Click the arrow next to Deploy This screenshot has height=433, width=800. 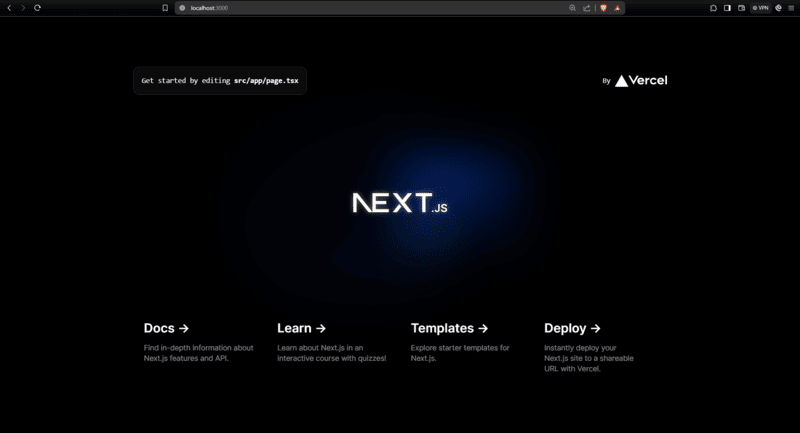(595, 328)
